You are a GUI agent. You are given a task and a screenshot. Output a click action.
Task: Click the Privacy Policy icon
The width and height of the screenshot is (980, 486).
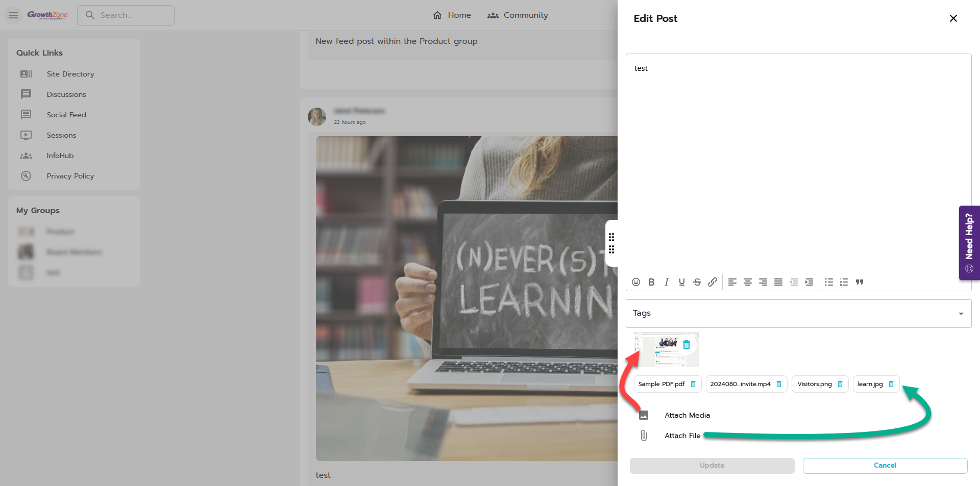pos(26,176)
